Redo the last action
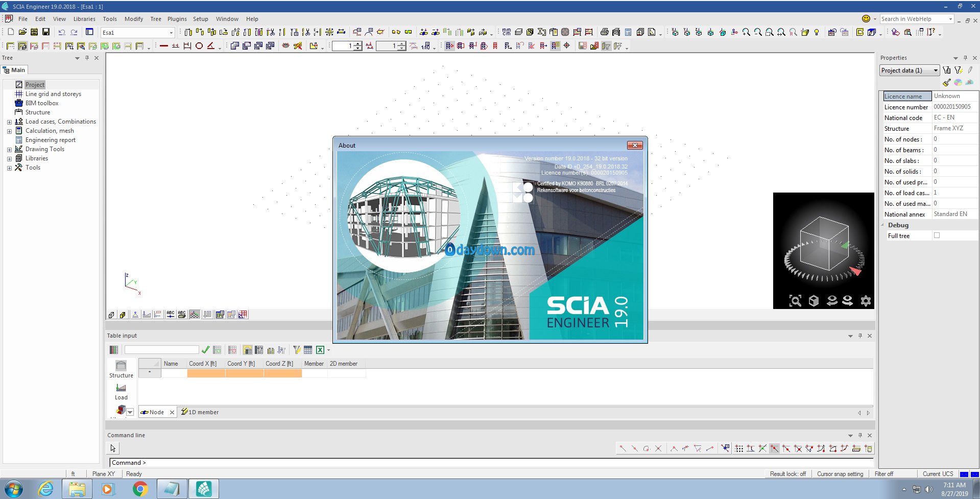The height and width of the screenshot is (499, 980). pyautogui.click(x=74, y=32)
